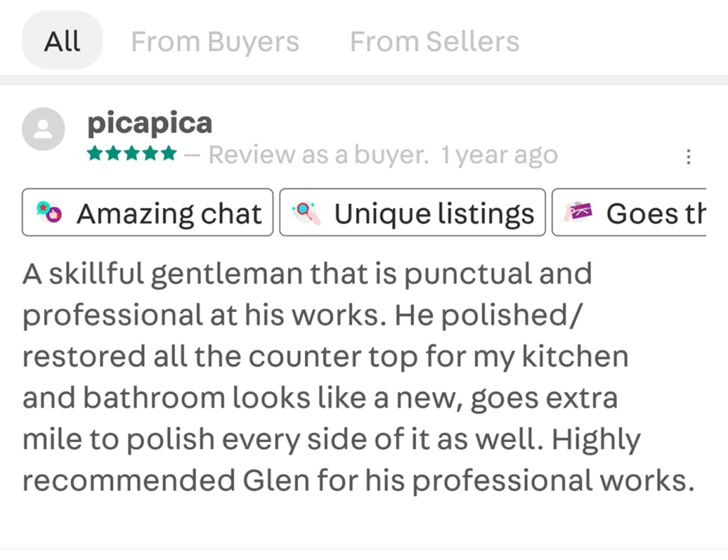Click the Amazing chat badge icon
This screenshot has width=728, height=560.
click(49, 212)
